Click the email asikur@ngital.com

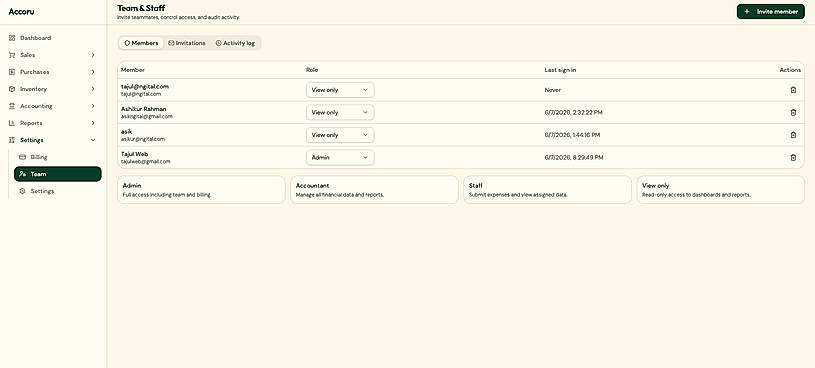[143, 139]
